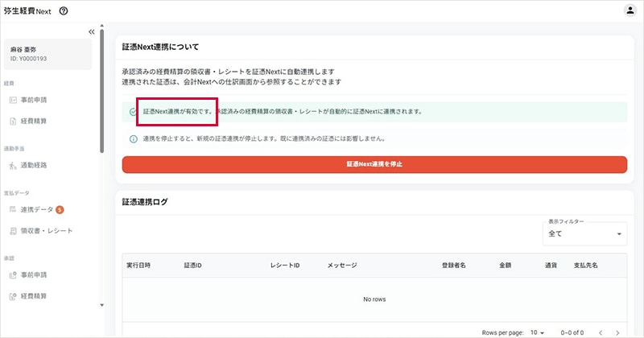Click the sidebar vertical scrollbar thumb
Screen dimensions: 644x338
[x=102, y=90]
